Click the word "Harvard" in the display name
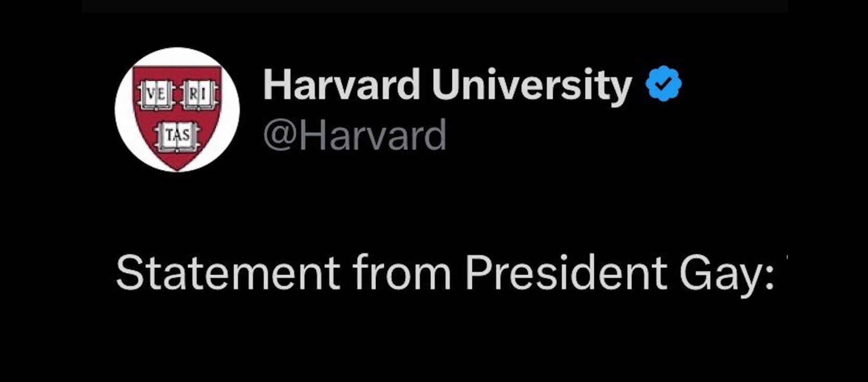 pos(341,84)
